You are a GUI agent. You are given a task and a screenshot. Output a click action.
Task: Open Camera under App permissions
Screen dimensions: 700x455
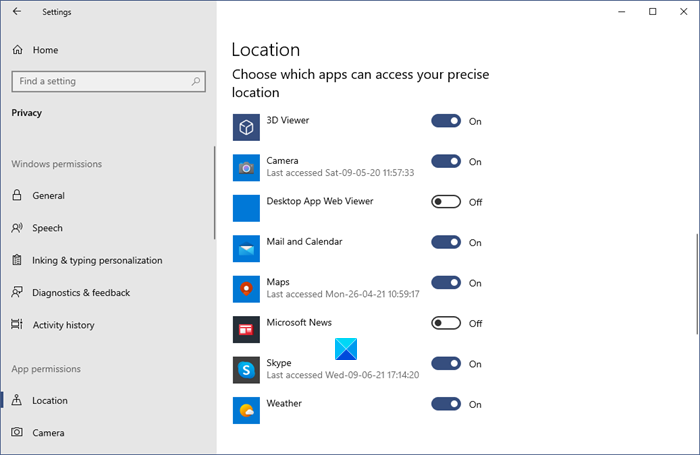(x=108, y=432)
